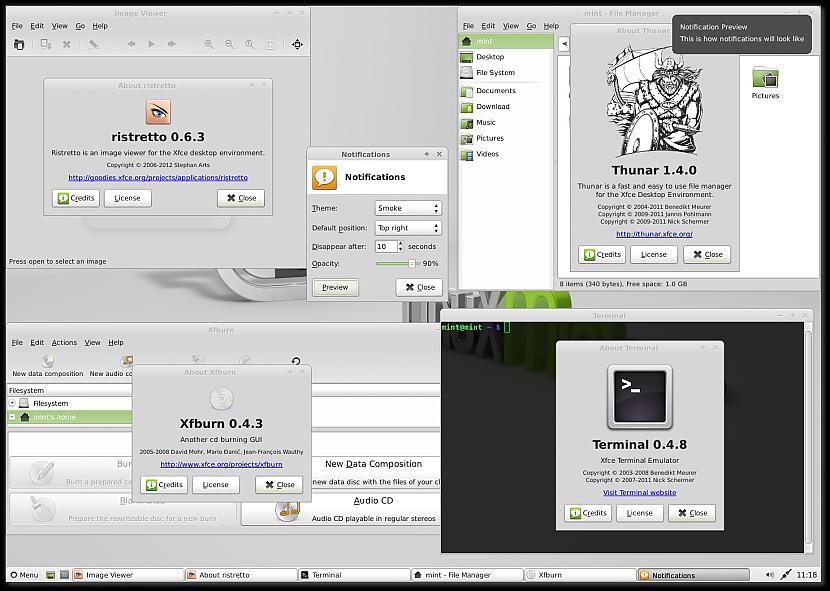The image size is (830, 591).
Task: Click the Disappear after seconds spinner arrows
Action: point(400,246)
